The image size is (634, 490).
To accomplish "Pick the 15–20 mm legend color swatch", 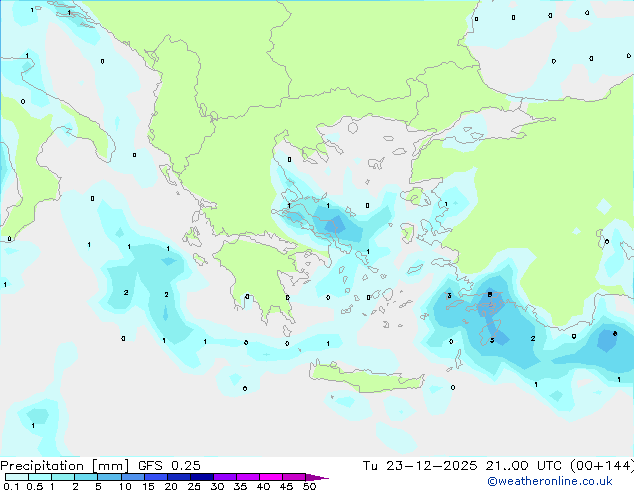I will (x=156, y=477).
